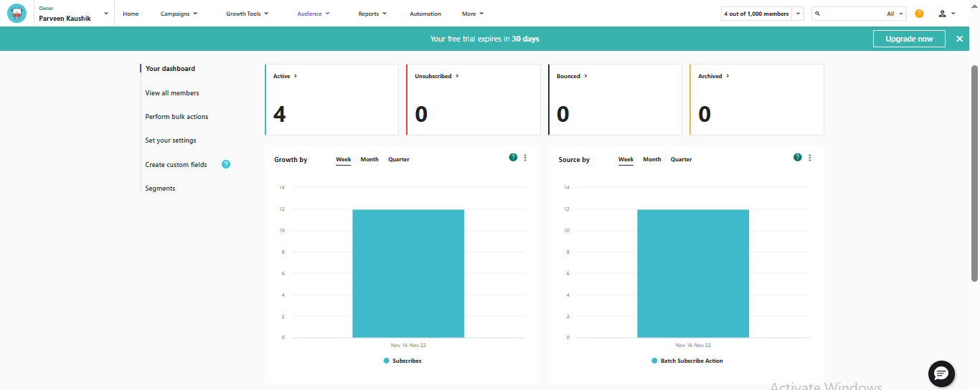Open the orange help question mark icon
This screenshot has height=390, width=980.
click(x=919, y=14)
